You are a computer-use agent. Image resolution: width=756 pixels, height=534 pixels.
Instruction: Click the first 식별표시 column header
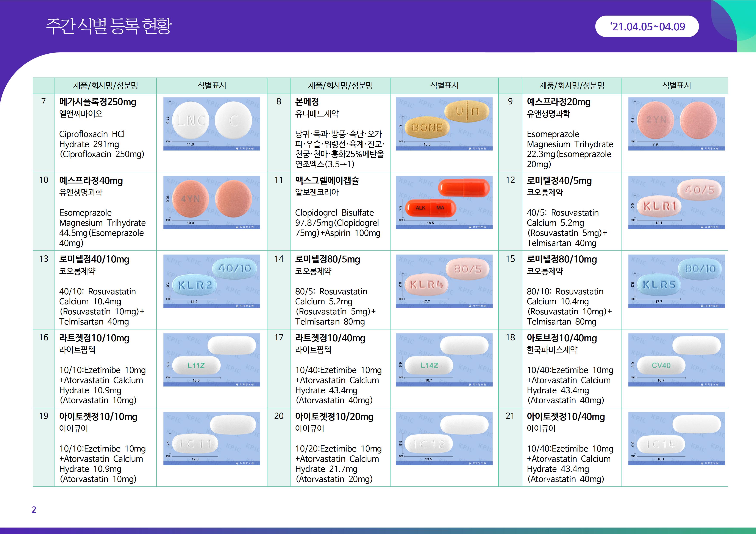[212, 85]
